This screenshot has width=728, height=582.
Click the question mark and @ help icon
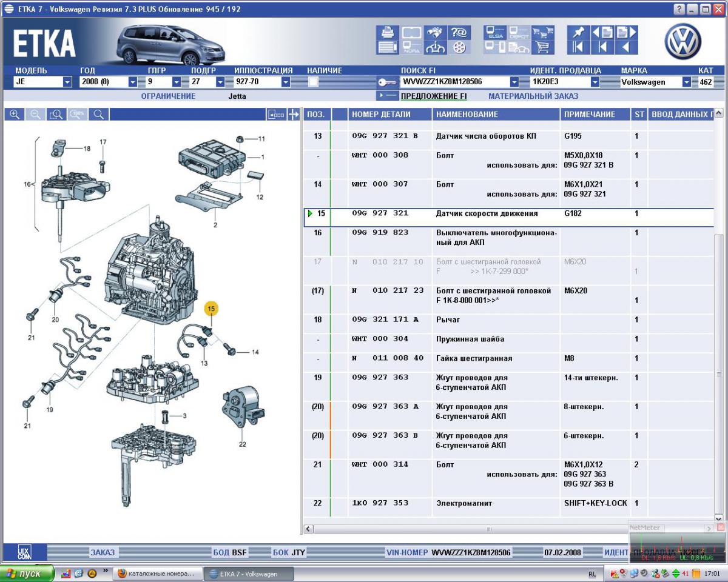[x=459, y=33]
